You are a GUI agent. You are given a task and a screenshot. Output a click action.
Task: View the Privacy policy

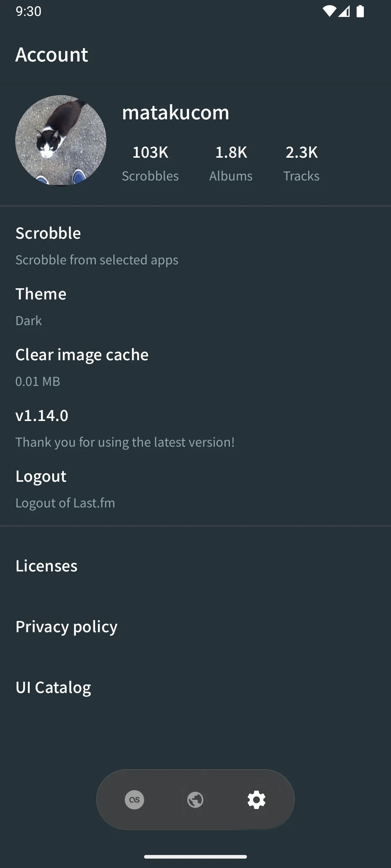click(x=66, y=626)
